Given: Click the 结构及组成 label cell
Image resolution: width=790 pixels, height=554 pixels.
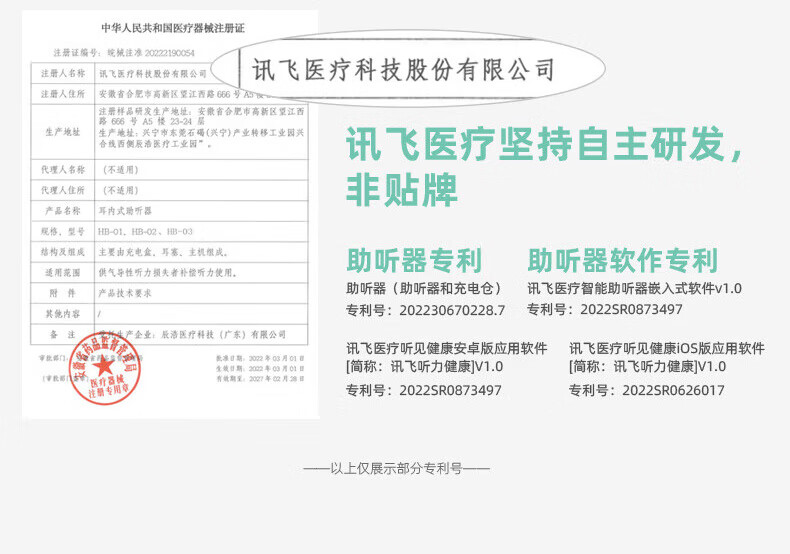Looking at the screenshot, I should tap(63, 252).
